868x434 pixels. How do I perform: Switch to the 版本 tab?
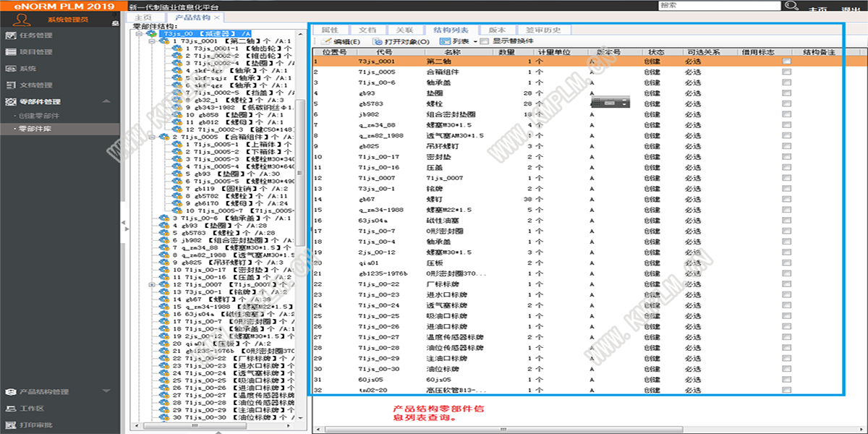coord(498,30)
